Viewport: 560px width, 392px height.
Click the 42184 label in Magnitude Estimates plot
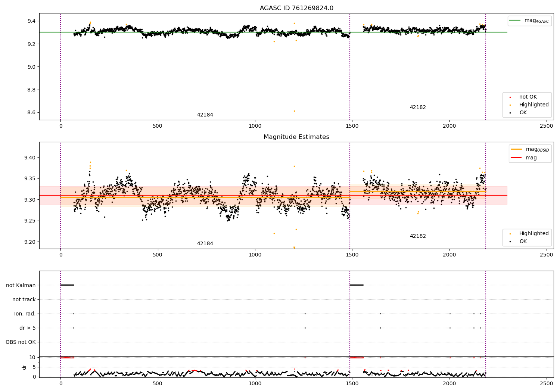205,244
